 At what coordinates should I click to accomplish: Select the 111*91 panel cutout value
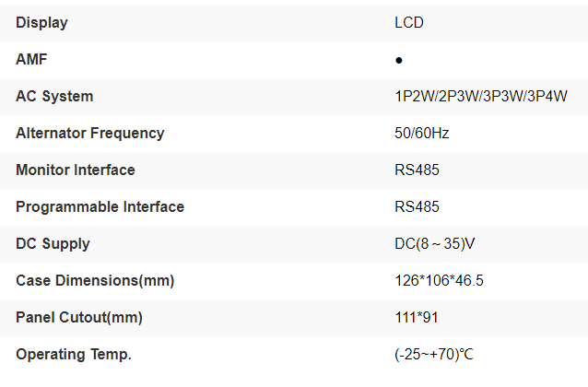click(x=414, y=317)
